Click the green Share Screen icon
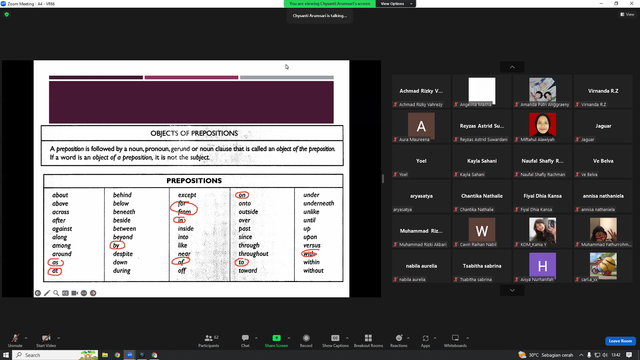 click(x=276, y=338)
